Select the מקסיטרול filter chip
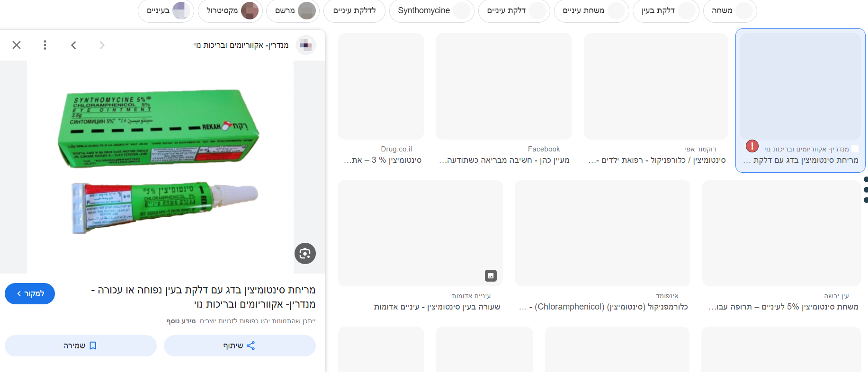The image size is (868, 372). pyautogui.click(x=230, y=10)
